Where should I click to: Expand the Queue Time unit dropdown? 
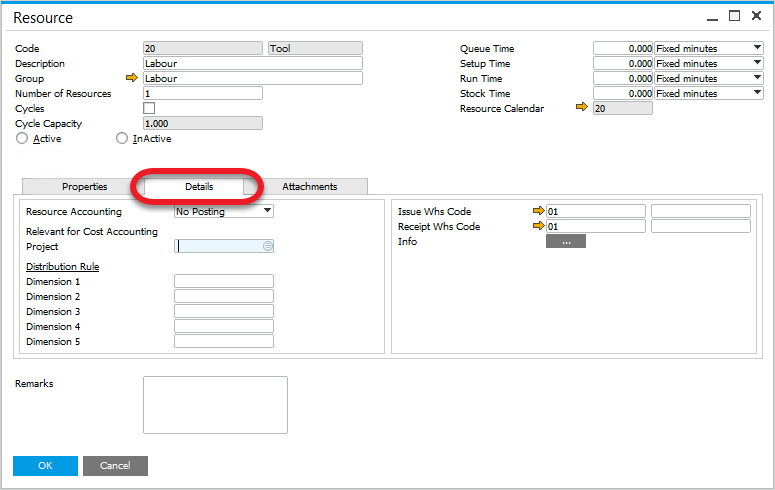click(756, 48)
